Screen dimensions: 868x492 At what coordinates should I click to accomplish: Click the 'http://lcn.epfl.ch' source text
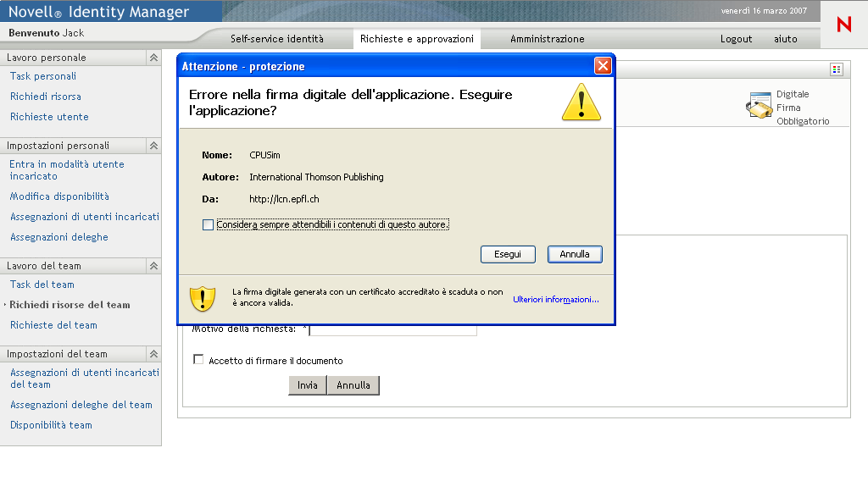(x=284, y=200)
